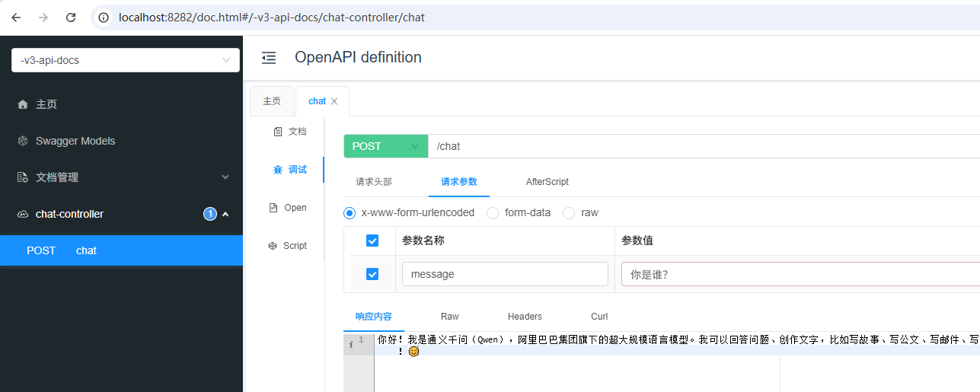Image resolution: width=980 pixels, height=392 pixels.
Task: Uncheck the message parameter checkbox
Action: pos(372,274)
